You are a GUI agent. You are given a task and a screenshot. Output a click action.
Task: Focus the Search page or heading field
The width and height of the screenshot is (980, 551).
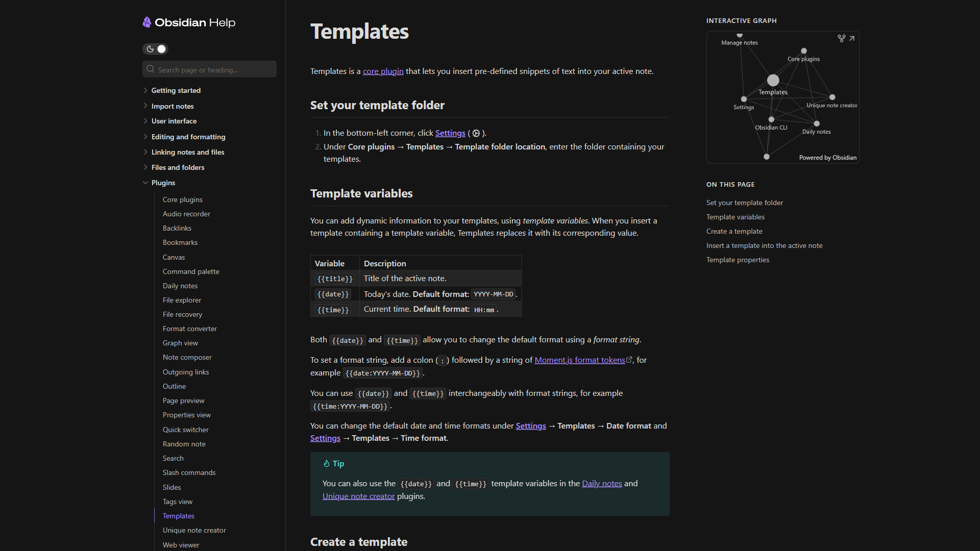[209, 69]
